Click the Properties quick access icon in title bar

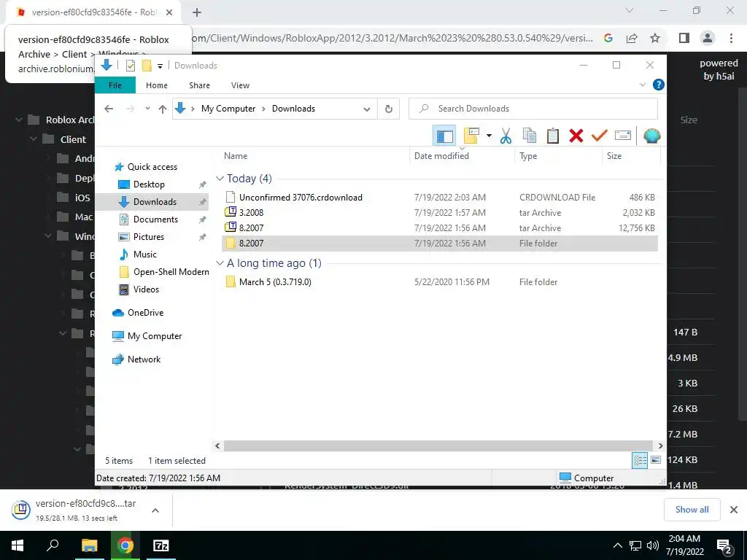pyautogui.click(x=130, y=65)
